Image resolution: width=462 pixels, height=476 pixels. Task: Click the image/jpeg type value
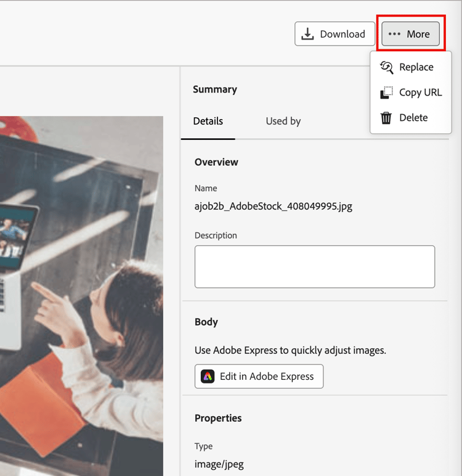[219, 464]
